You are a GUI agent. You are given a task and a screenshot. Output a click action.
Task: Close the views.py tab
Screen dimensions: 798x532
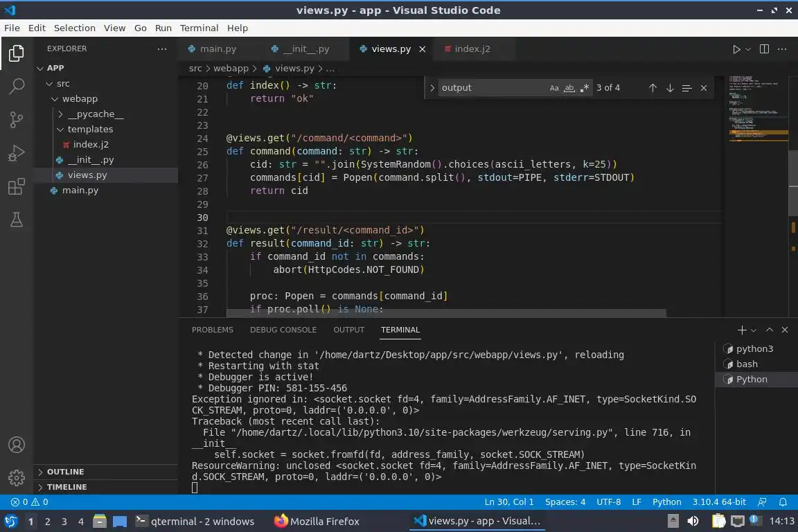(423, 49)
